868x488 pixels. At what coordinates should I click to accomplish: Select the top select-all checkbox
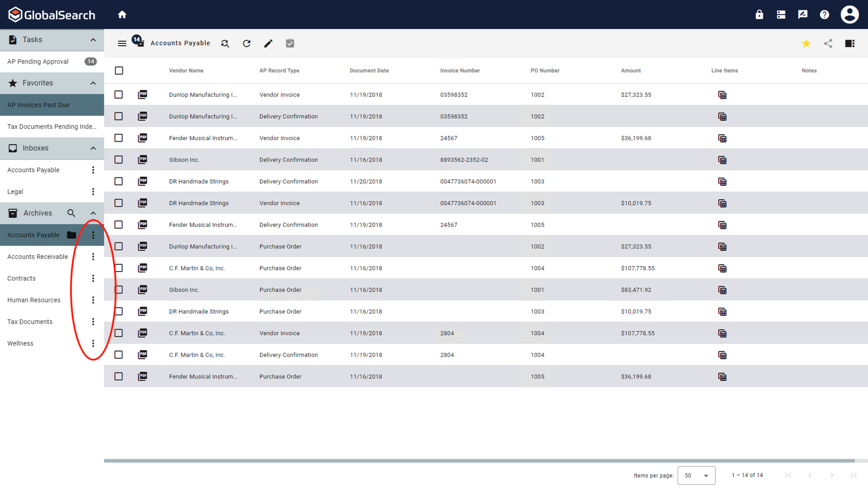118,70
